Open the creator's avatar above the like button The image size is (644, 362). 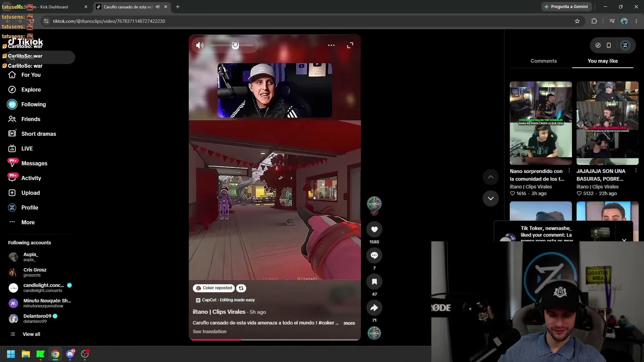374,204
